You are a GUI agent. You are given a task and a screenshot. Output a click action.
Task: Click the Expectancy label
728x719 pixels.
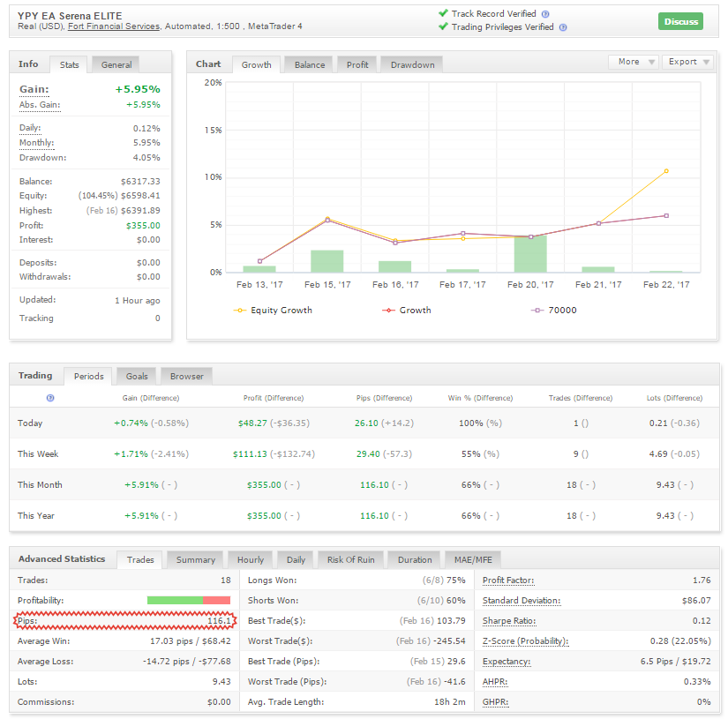(507, 662)
